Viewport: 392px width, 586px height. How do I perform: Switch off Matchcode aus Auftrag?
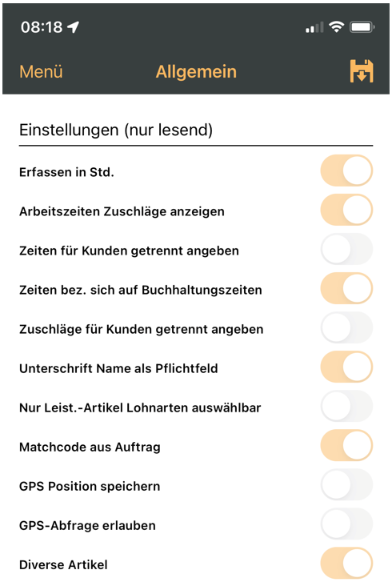pos(346,445)
